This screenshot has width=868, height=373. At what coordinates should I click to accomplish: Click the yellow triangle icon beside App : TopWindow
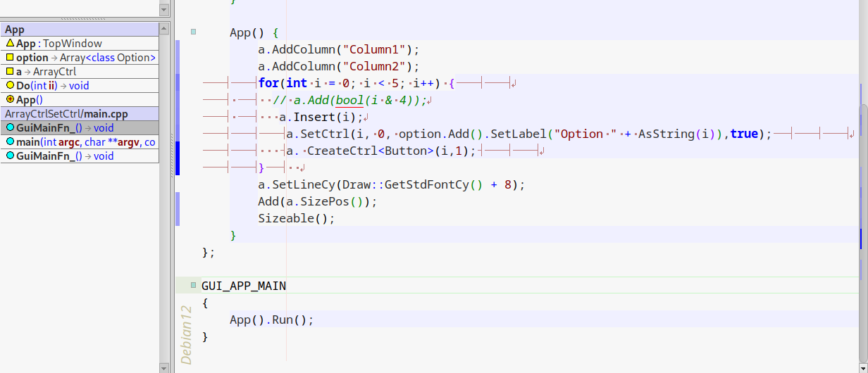(x=10, y=44)
